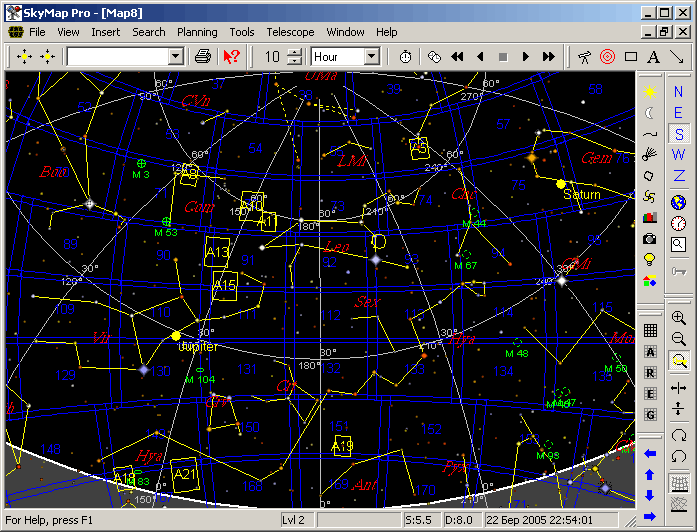The image size is (697, 532).
Task: Step time forward one step
Action: pyautogui.click(x=526, y=57)
